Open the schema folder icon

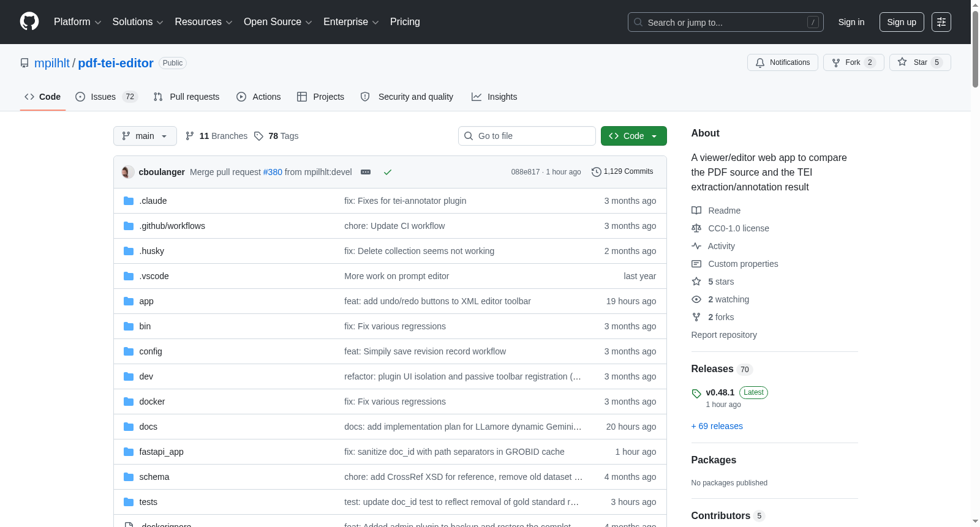[x=129, y=477]
